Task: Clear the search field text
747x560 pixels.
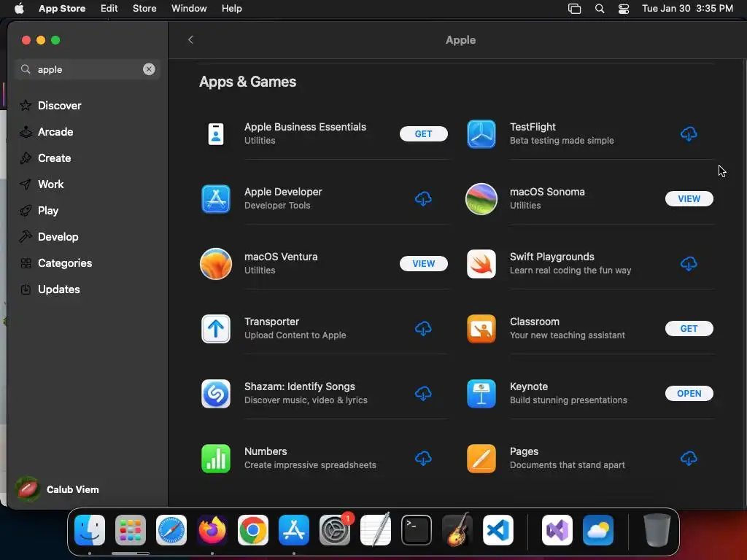Action: point(149,69)
